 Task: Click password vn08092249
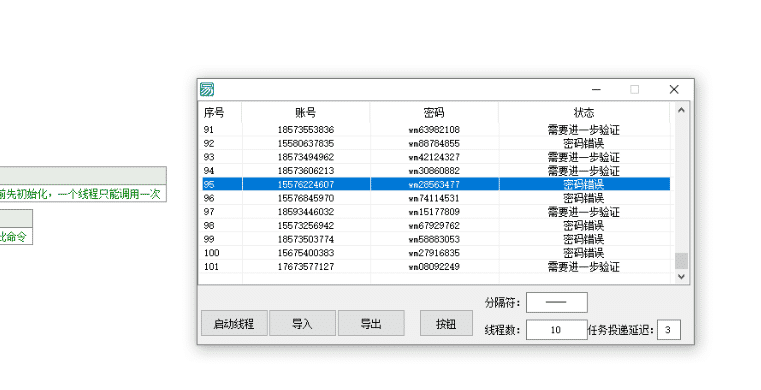coord(434,266)
